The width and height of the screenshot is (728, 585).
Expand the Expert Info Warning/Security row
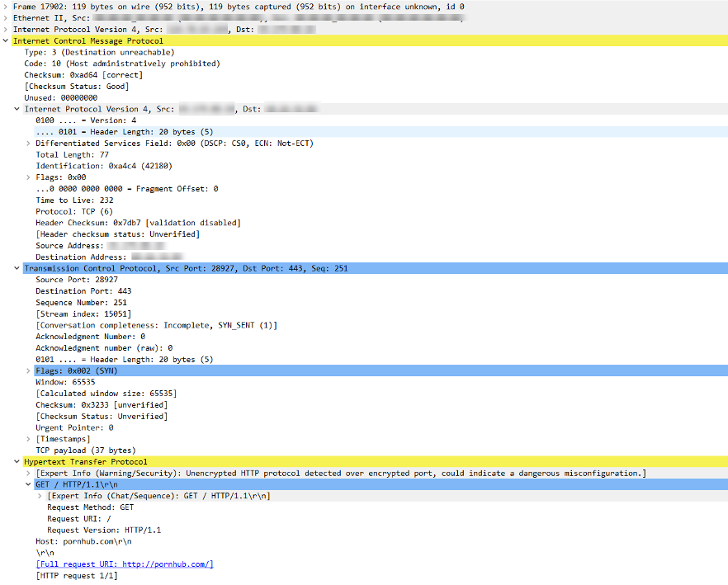pyautogui.click(x=28, y=474)
